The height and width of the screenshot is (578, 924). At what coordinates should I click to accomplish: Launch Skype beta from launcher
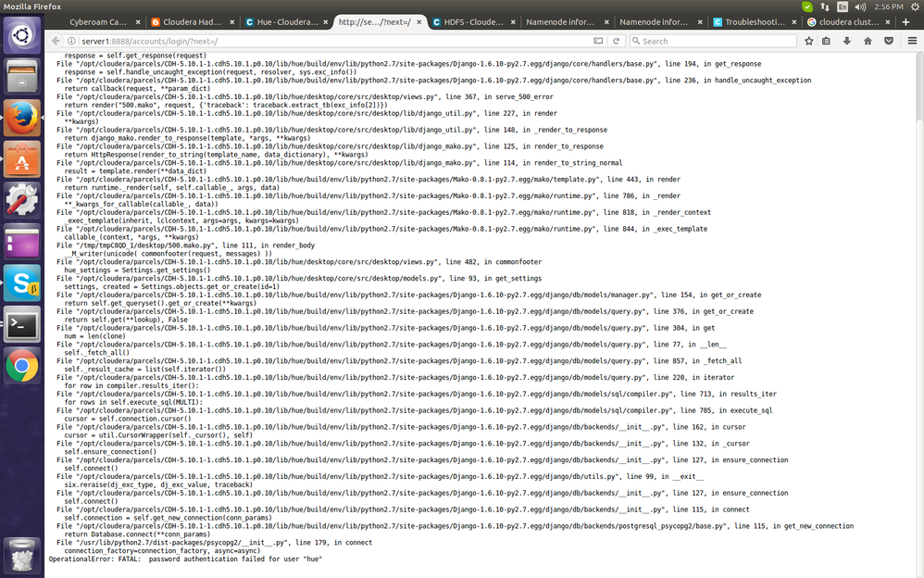click(22, 283)
